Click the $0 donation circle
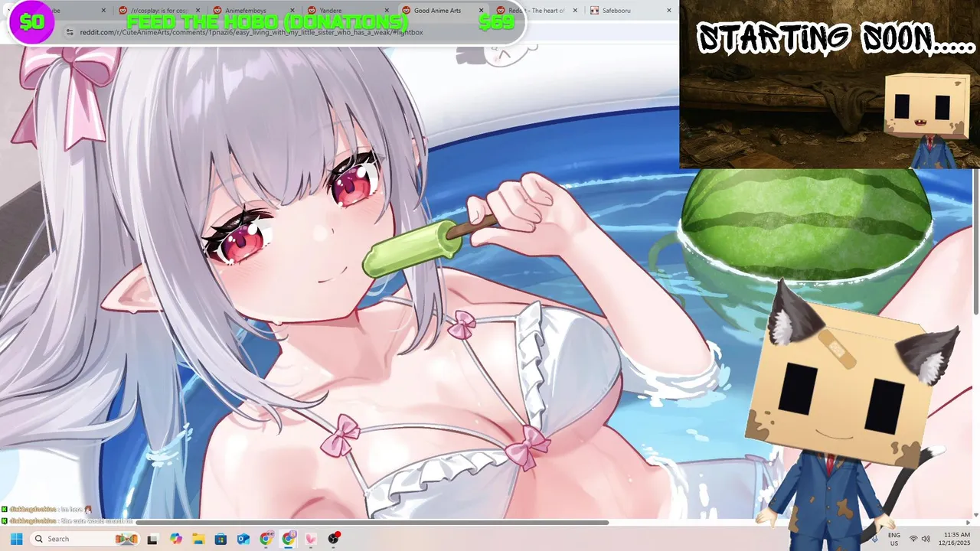 click(x=31, y=22)
